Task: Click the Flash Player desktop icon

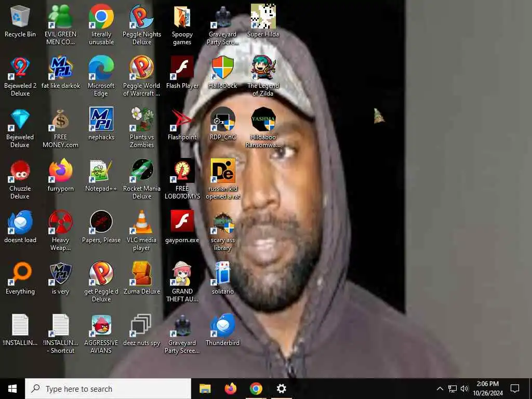Action: (182, 68)
